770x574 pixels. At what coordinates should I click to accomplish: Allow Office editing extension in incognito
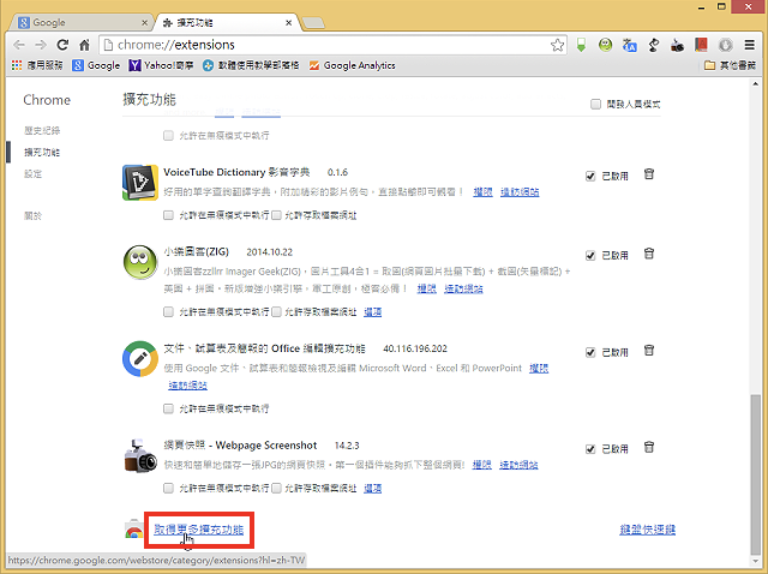coord(168,409)
